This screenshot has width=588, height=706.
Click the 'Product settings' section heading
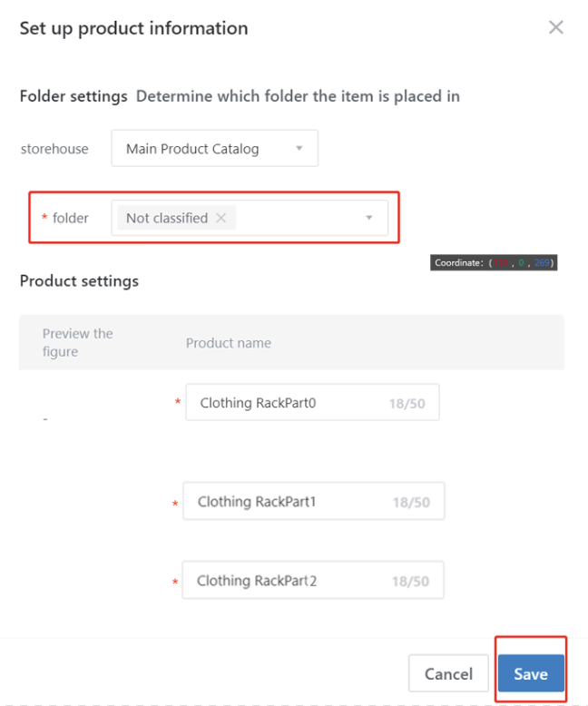79,280
